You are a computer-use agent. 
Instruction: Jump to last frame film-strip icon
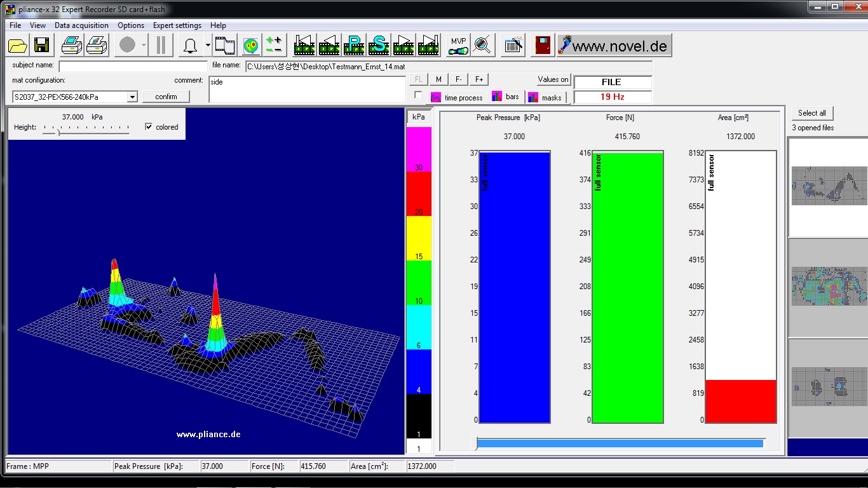click(x=428, y=45)
